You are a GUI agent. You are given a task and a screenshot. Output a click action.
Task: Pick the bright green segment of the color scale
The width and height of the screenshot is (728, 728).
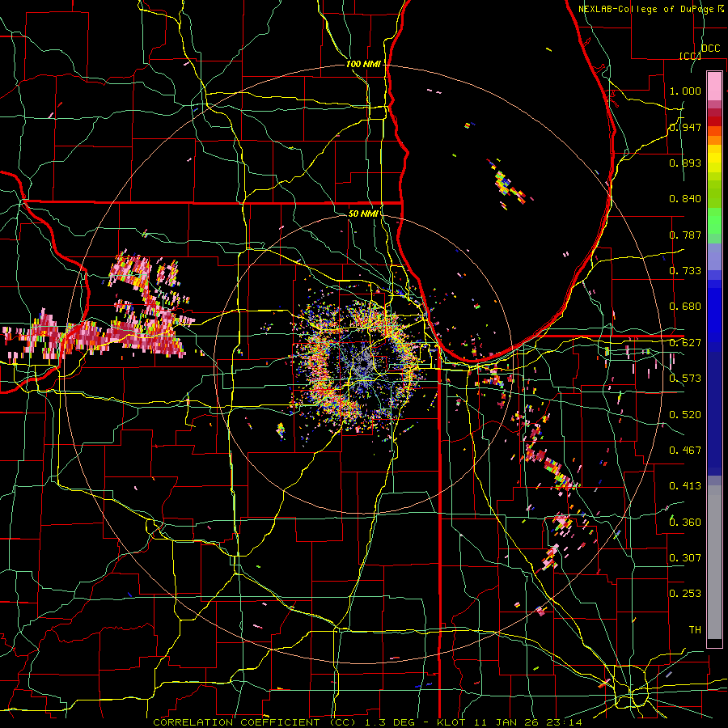714,221
